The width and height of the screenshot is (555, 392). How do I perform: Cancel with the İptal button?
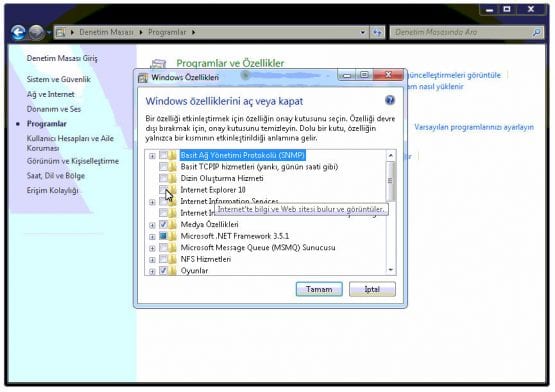point(372,289)
